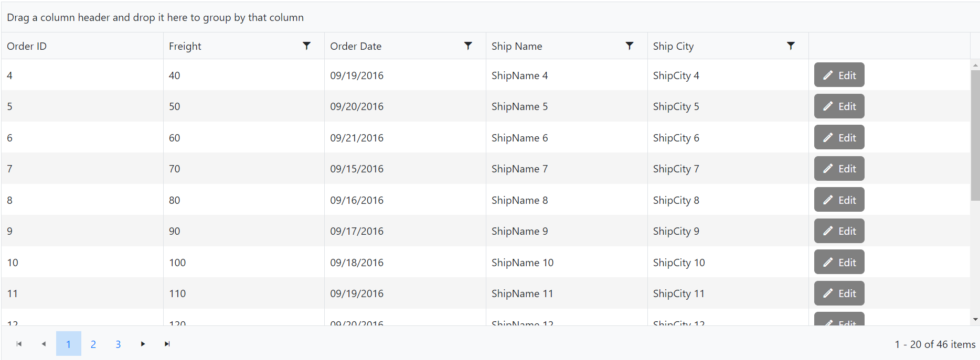
Task: Go to the next page
Action: (x=143, y=344)
